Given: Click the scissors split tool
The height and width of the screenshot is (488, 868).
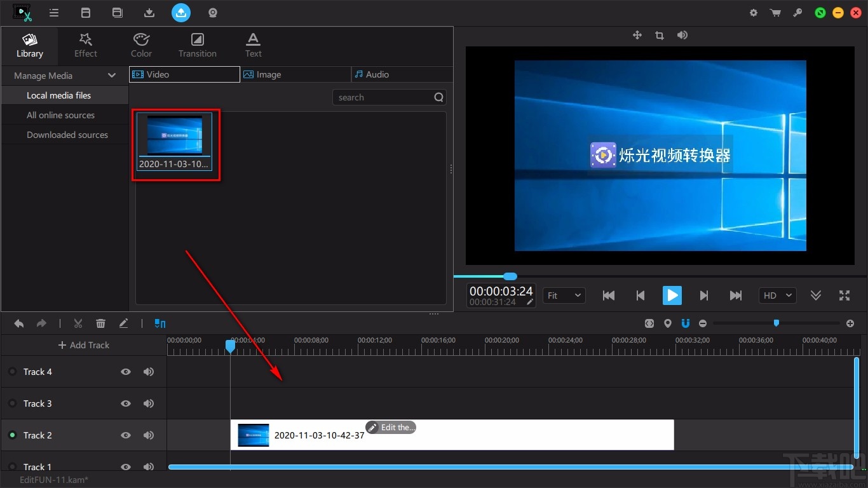Looking at the screenshot, I should 78,323.
